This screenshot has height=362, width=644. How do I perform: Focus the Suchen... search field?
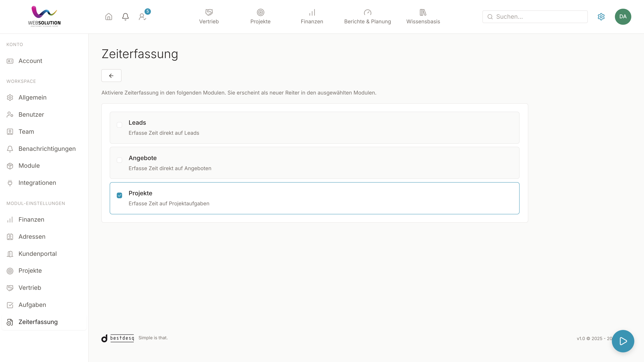[x=535, y=17]
